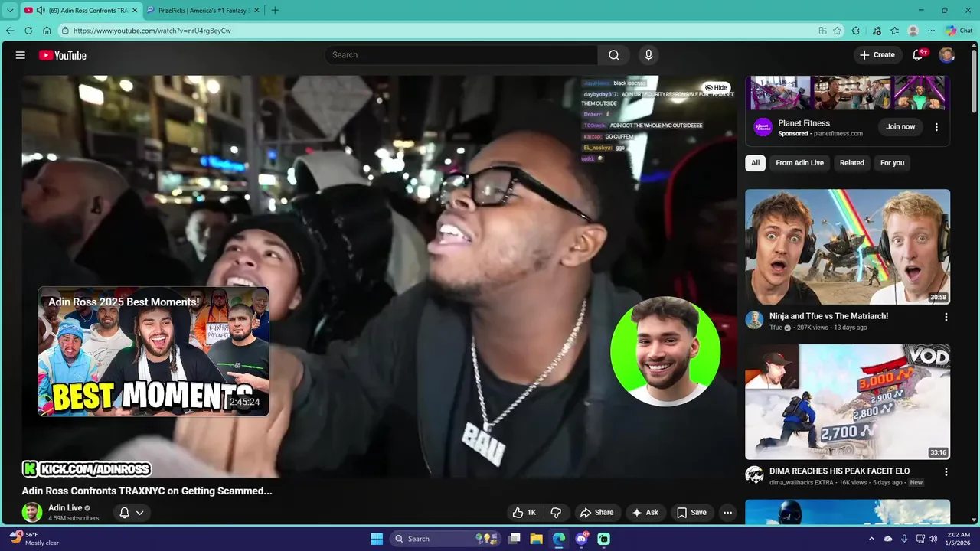
Task: Open browser Extensions puzzle icon
Action: [856, 31]
